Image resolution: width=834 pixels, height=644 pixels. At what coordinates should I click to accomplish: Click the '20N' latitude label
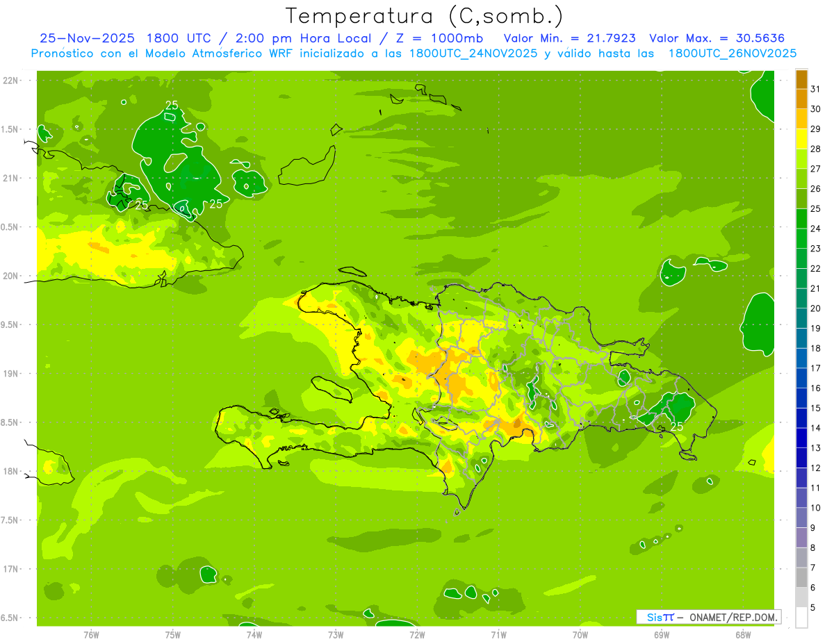(x=11, y=276)
